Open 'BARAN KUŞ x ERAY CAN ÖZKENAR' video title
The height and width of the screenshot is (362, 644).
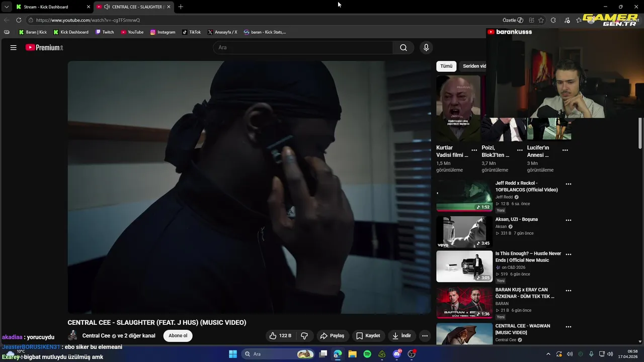[x=524, y=293]
